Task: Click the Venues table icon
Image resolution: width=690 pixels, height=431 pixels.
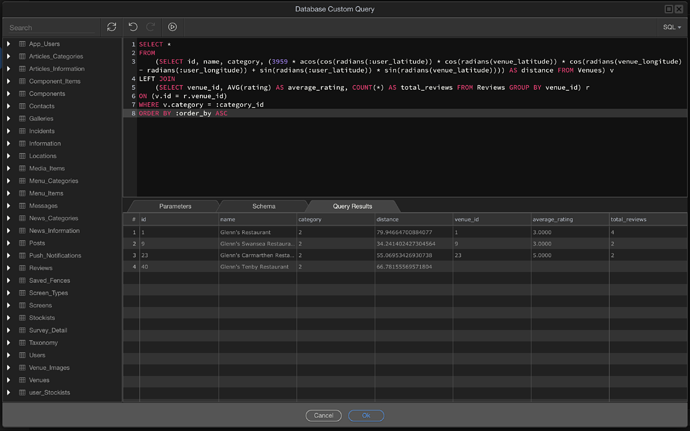Action: click(22, 380)
